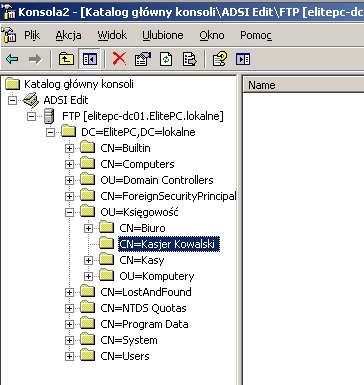Click the Refresh toolbar icon

tap(166, 59)
